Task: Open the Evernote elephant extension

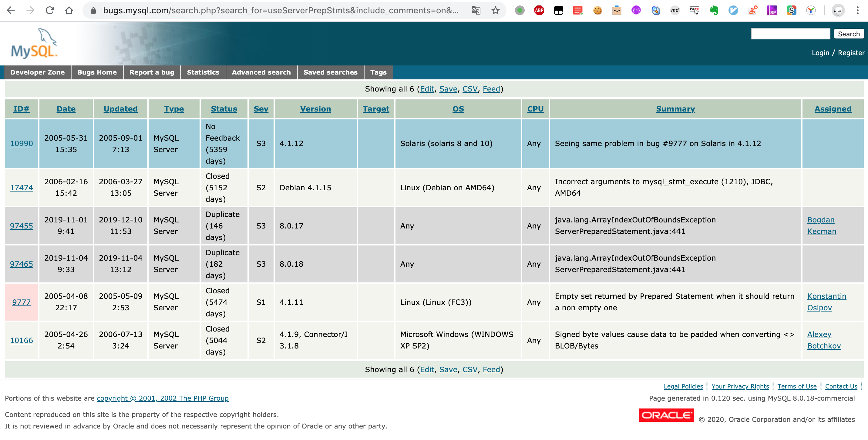Action: [x=714, y=10]
